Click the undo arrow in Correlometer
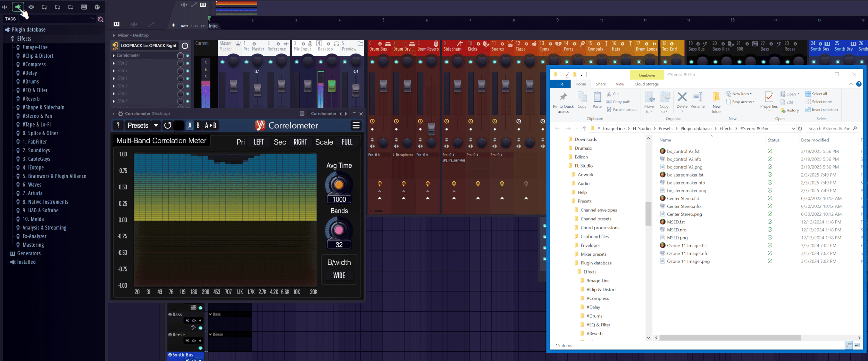Image resolution: width=868 pixels, height=361 pixels. click(x=168, y=125)
